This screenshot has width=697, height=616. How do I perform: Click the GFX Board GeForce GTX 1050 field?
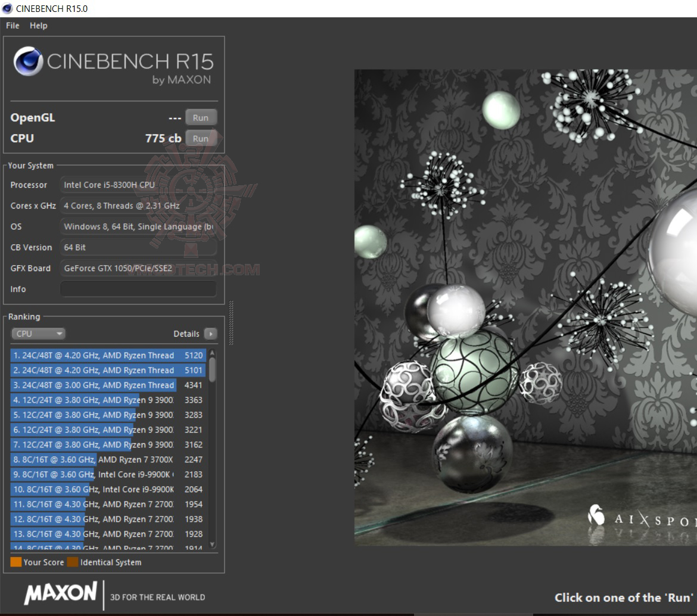coord(138,269)
